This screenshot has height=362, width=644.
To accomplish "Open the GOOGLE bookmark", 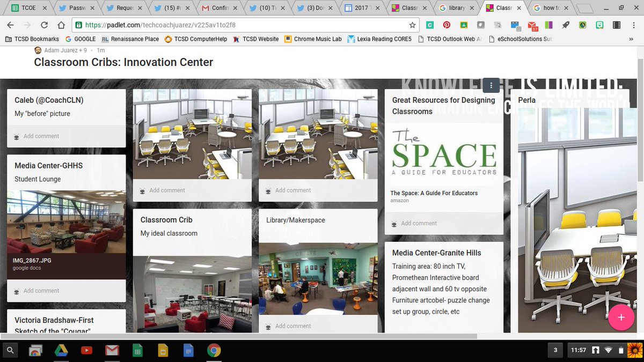I will pyautogui.click(x=80, y=39).
